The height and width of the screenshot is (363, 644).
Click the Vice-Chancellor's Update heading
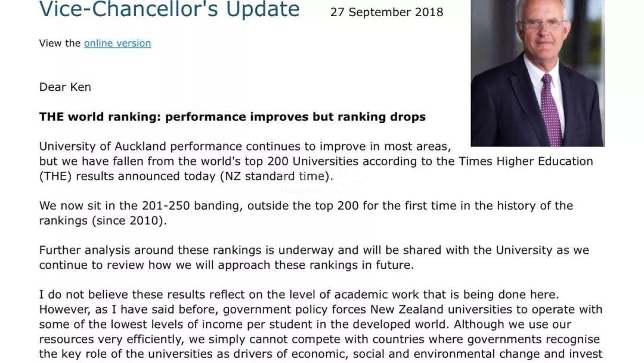pos(169,10)
